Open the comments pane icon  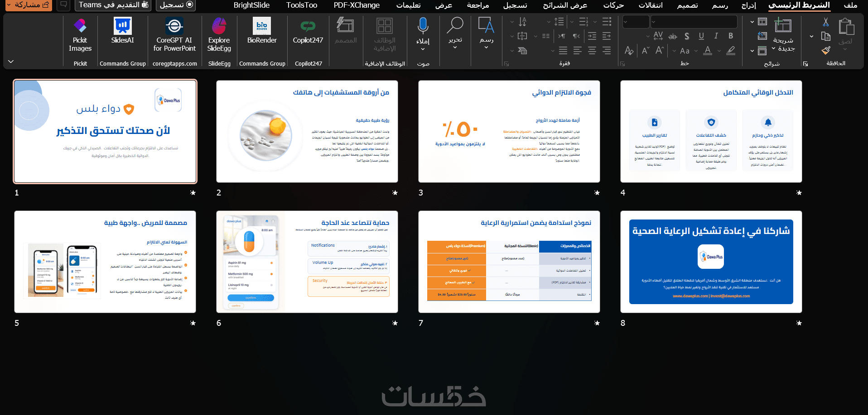click(63, 5)
